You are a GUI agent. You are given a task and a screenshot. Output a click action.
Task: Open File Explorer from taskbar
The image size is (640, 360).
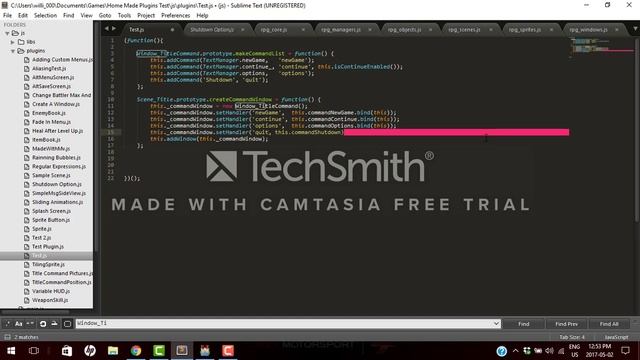113,351
